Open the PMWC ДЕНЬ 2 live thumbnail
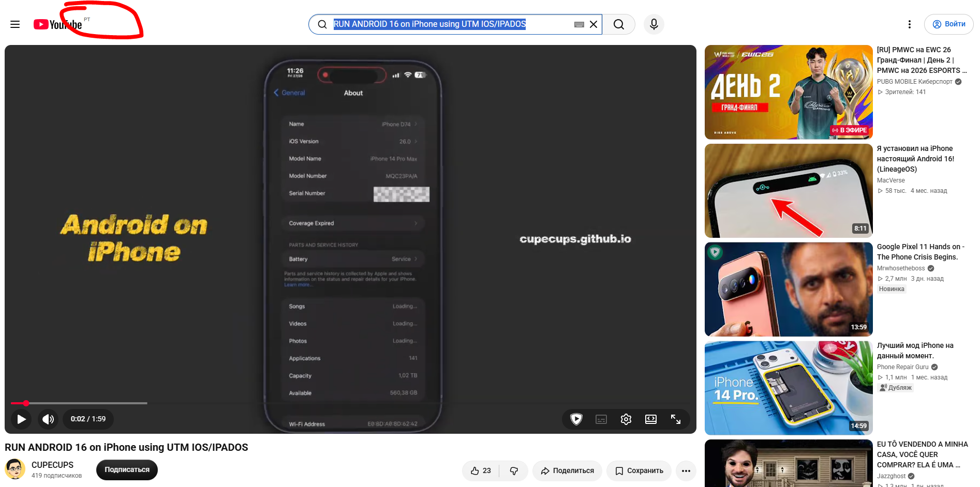This screenshot has width=980, height=487. click(x=789, y=92)
